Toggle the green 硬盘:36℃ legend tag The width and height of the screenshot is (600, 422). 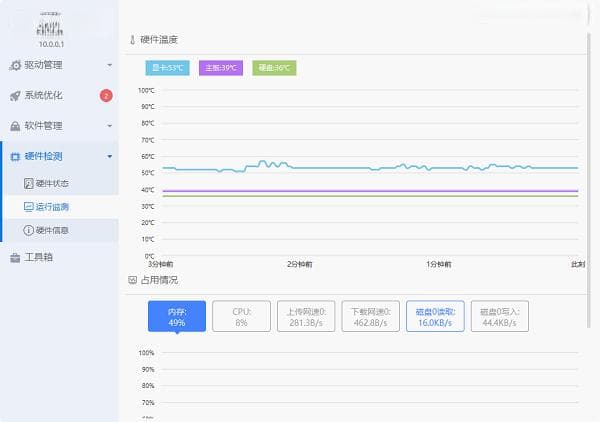tap(274, 68)
